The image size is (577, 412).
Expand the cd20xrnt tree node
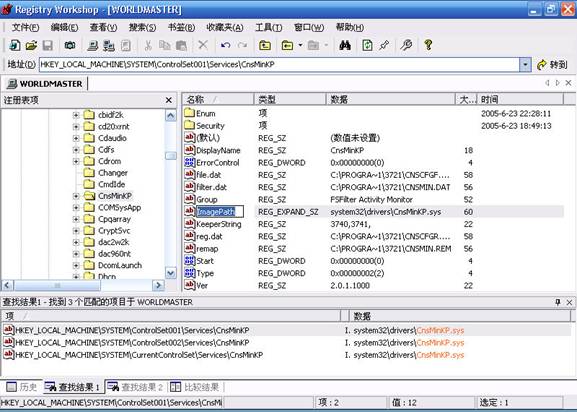[x=76, y=127]
